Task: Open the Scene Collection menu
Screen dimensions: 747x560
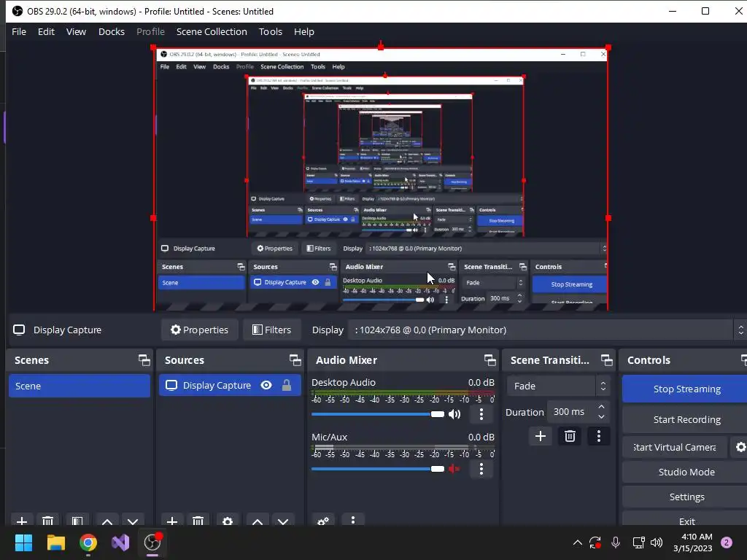Action: point(212,32)
